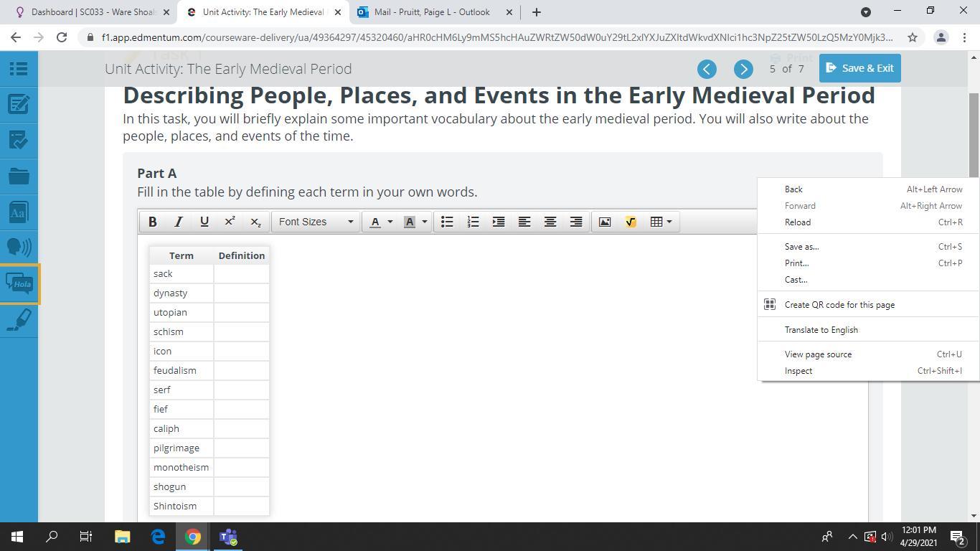Open the checklist tool icon in sidebar
This screenshot has height=551, width=980.
[x=19, y=141]
